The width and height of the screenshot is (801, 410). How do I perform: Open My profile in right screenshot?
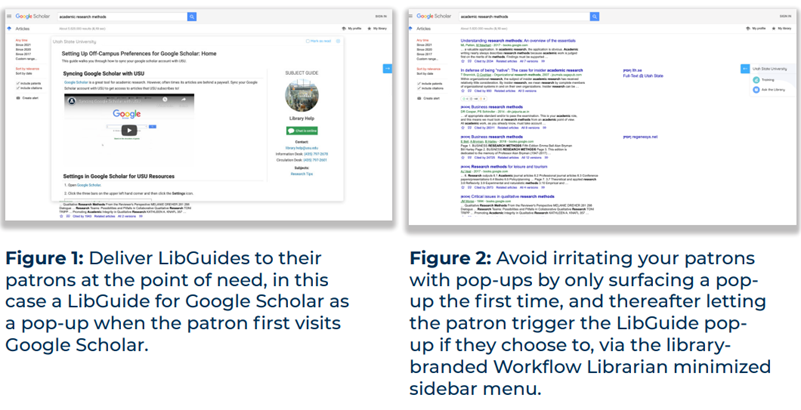[755, 29]
